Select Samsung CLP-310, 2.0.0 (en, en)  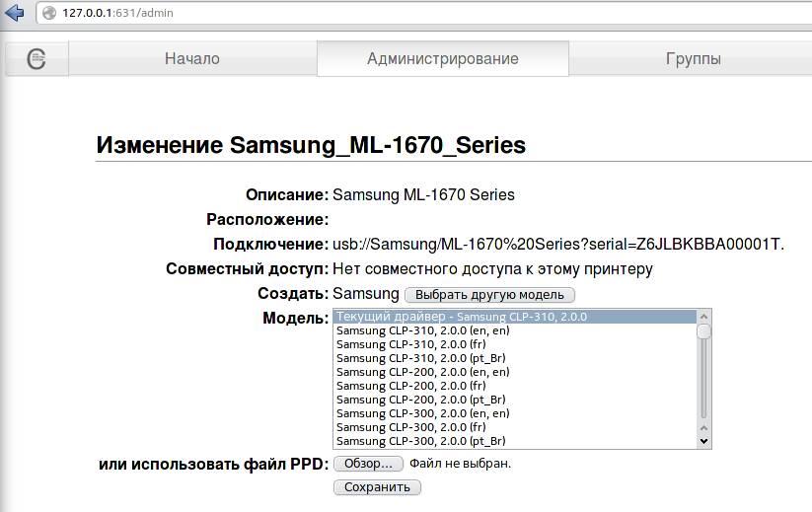515,330
